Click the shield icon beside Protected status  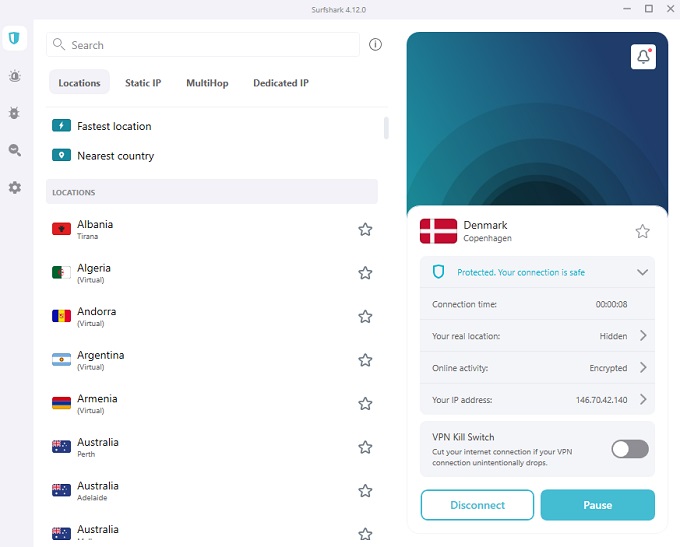pos(438,272)
